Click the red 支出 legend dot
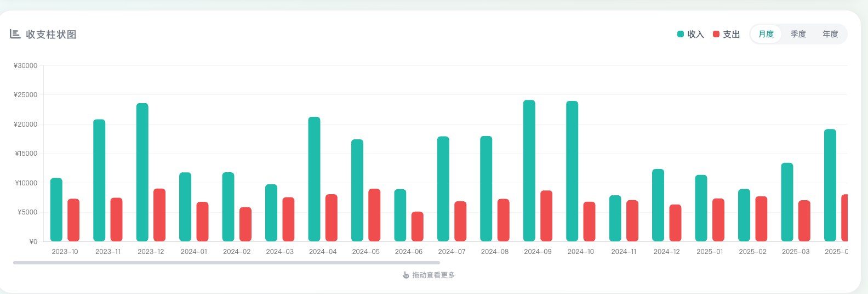Image resolution: width=868 pixels, height=294 pixels. coord(716,34)
